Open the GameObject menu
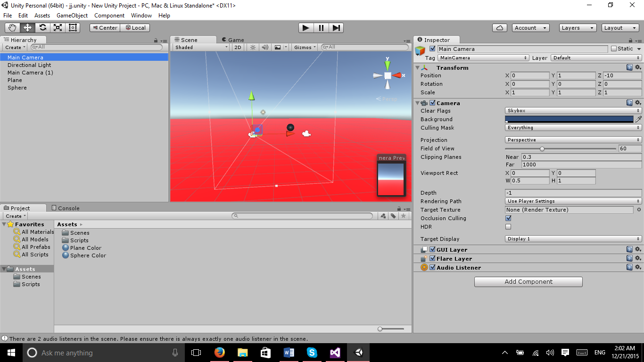The image size is (644, 362). click(72, 16)
